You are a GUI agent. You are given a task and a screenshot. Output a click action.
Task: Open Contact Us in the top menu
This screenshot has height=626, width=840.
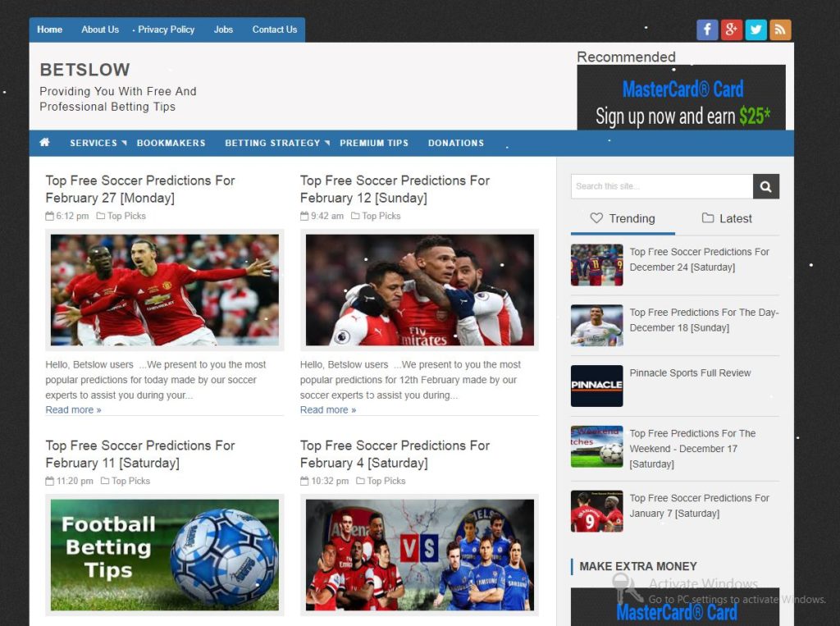pyautogui.click(x=275, y=30)
